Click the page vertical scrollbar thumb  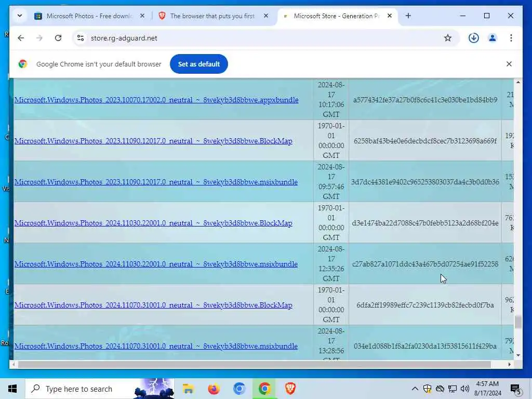pos(518,322)
